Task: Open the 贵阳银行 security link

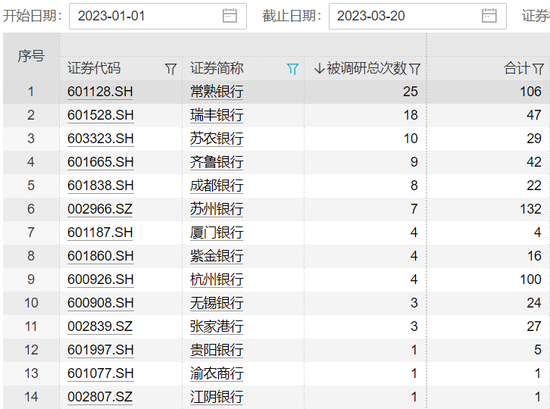Action: 216,350
